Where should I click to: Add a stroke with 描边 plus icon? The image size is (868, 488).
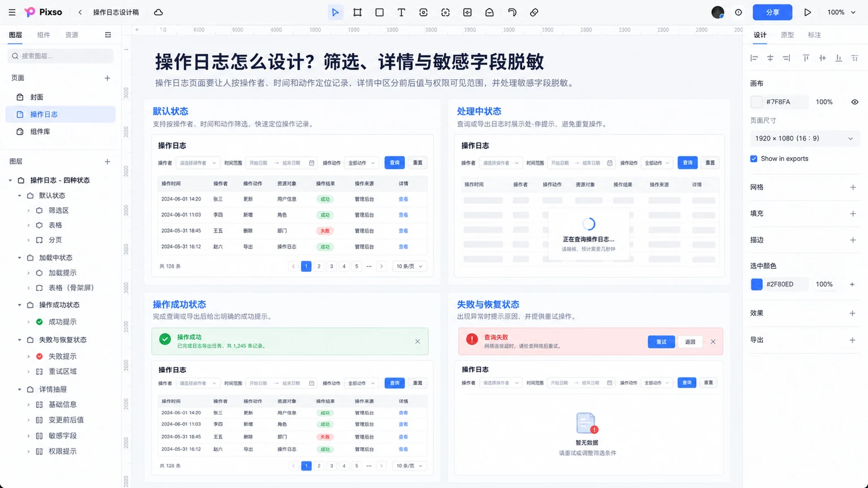pos(853,240)
